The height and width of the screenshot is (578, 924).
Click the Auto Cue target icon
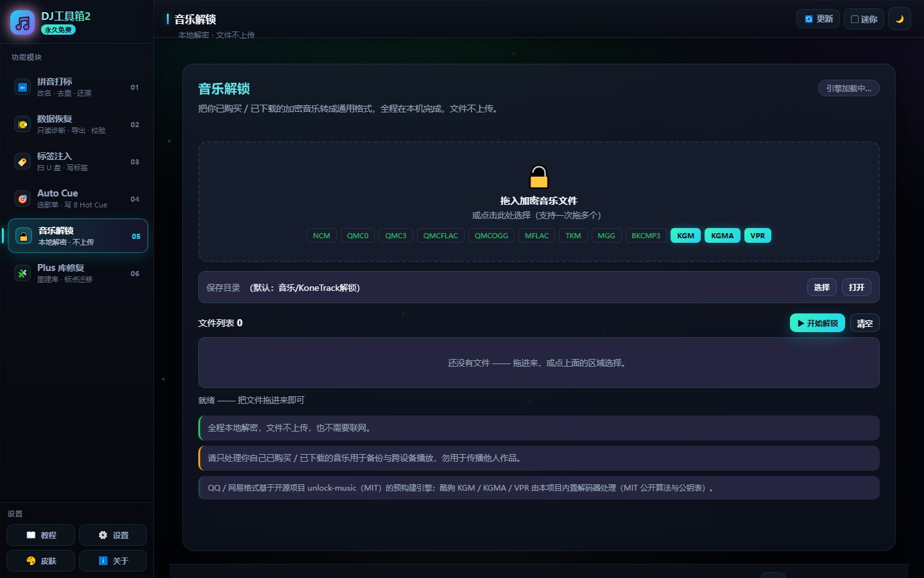pos(22,198)
